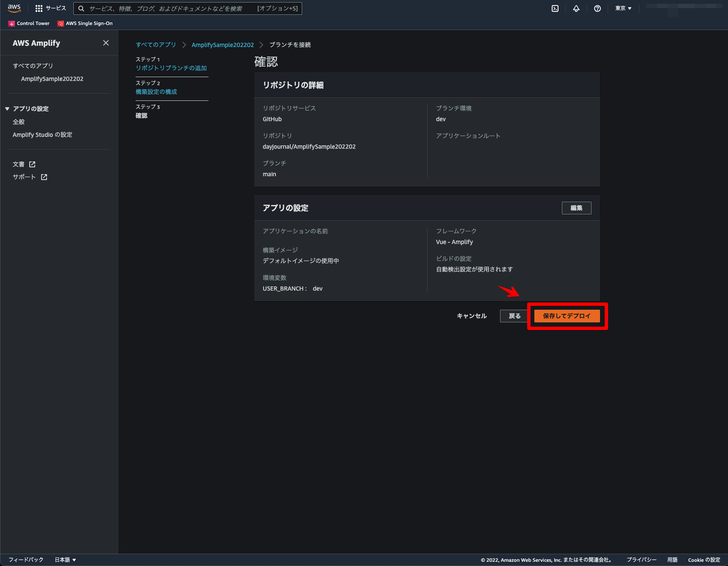Open the help question mark icon
Screen dimensions: 728x566
597,8
